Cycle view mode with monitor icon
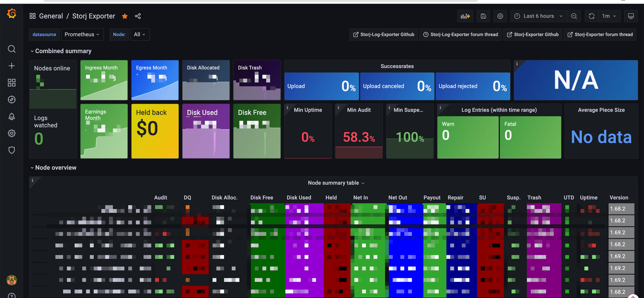The width and height of the screenshot is (644, 298). coord(631,16)
